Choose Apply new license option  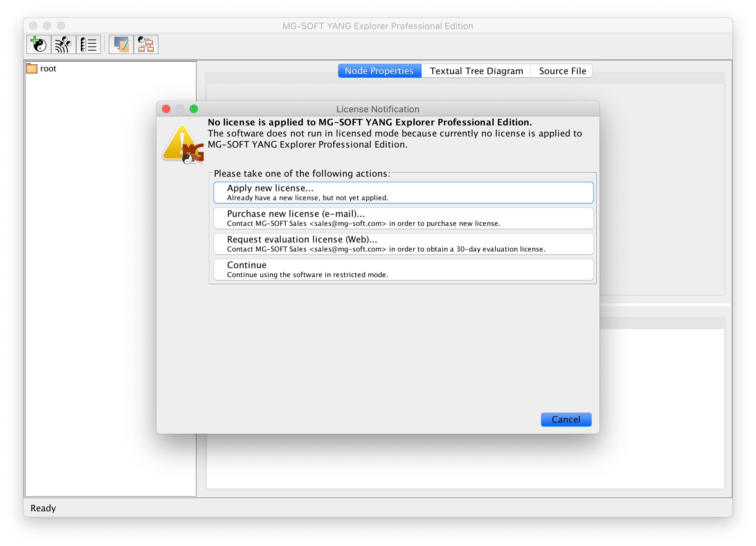(x=403, y=193)
